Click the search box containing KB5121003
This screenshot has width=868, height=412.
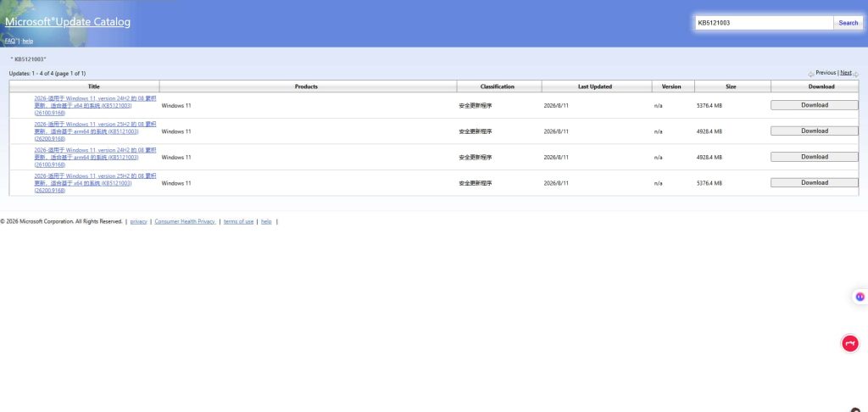765,23
